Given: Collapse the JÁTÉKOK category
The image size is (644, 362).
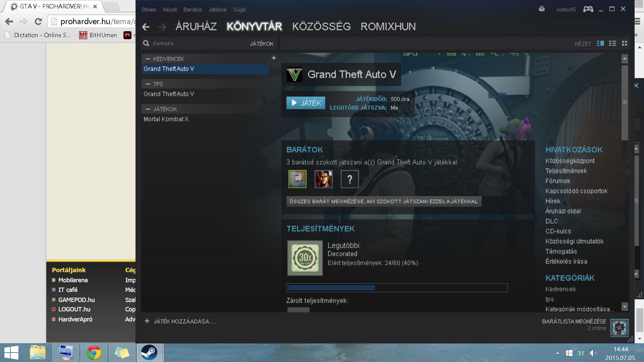Looking at the screenshot, I should [x=148, y=109].
